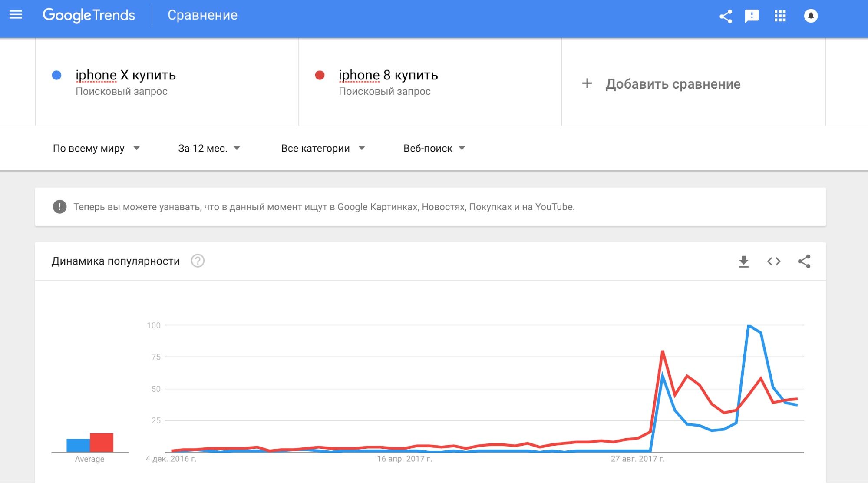868x483 pixels.
Task: Click the Добавить сравнение button
Action: [x=673, y=84]
